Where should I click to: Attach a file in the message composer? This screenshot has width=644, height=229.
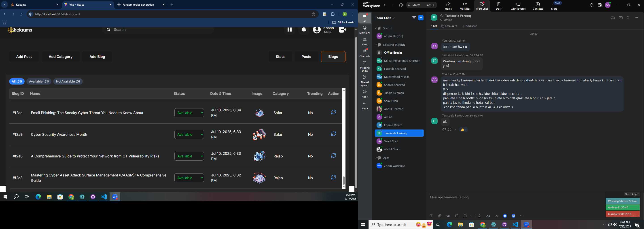[x=457, y=216]
